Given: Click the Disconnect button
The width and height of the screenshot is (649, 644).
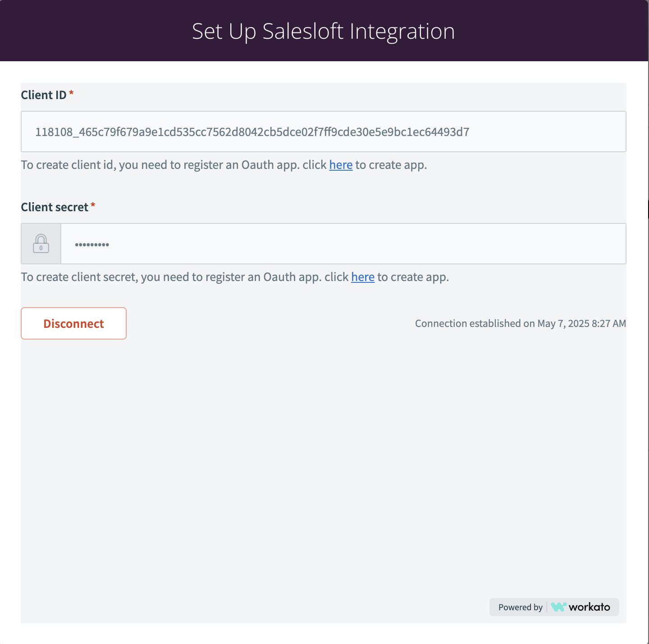Looking at the screenshot, I should point(73,323).
